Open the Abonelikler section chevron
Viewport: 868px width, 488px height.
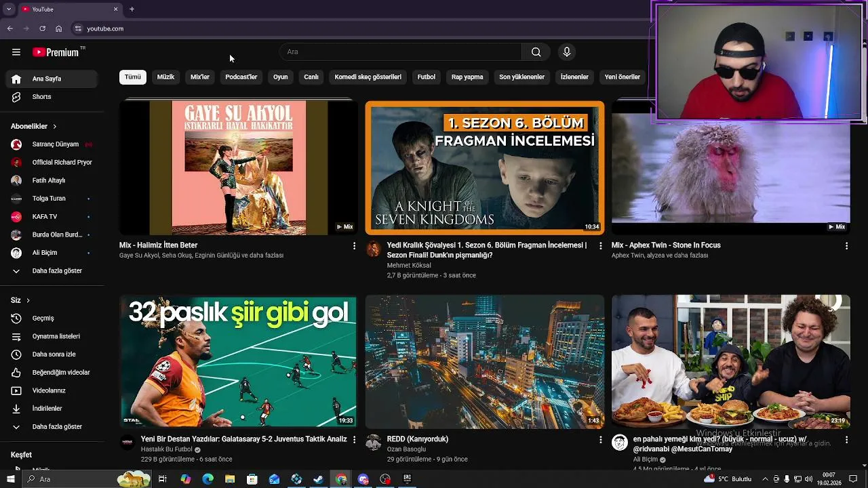pyautogui.click(x=55, y=127)
